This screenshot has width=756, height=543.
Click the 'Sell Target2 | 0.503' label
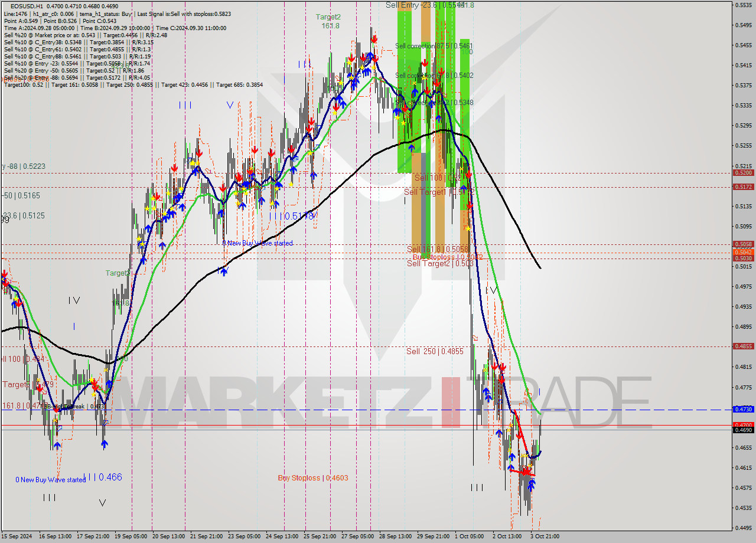(439, 263)
